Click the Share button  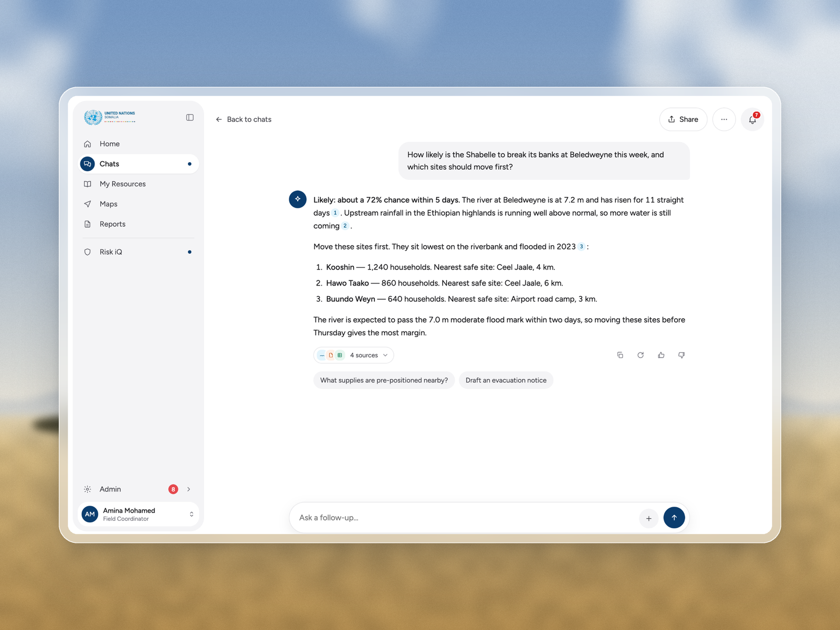pyautogui.click(x=683, y=120)
